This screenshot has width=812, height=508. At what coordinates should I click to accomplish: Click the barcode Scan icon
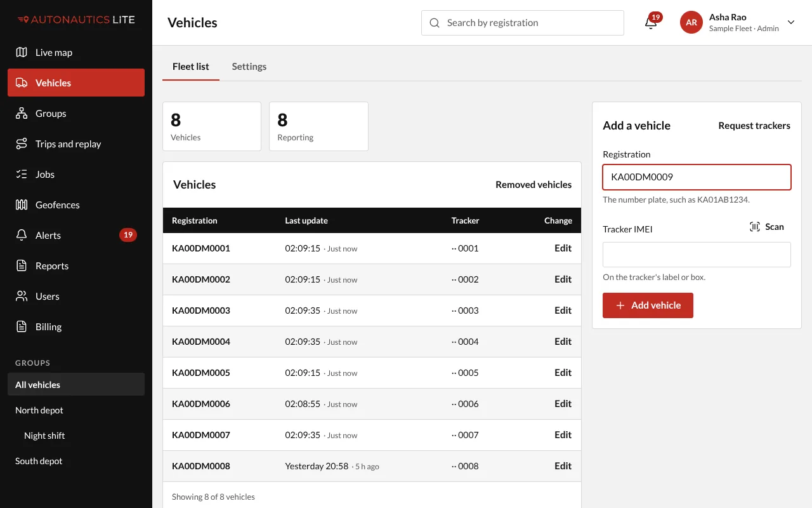coord(755,227)
